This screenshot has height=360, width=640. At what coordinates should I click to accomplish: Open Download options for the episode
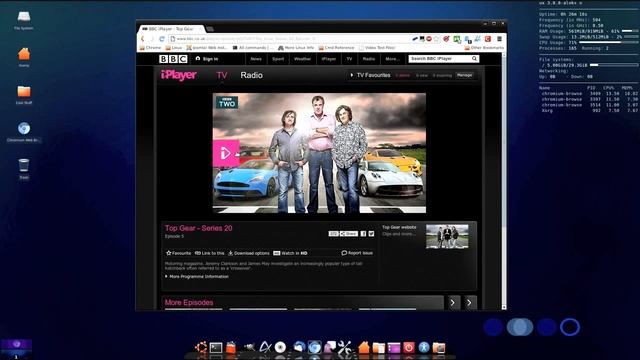249,253
